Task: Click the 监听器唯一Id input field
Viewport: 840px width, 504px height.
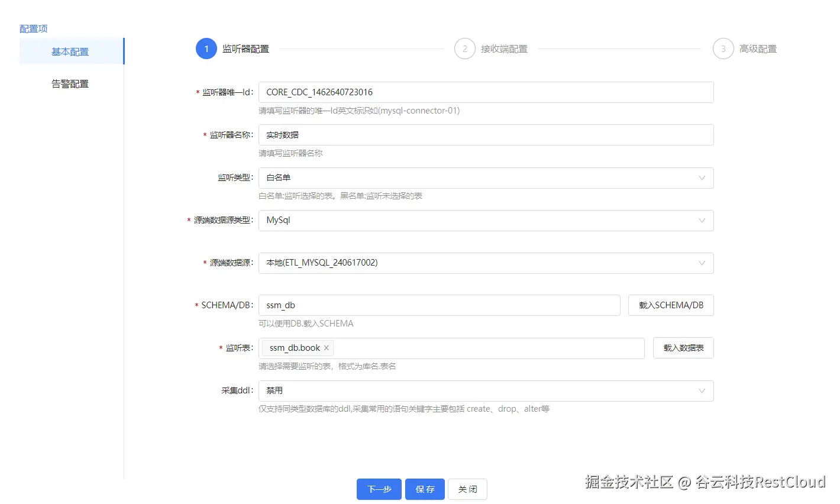Action: 486,92
